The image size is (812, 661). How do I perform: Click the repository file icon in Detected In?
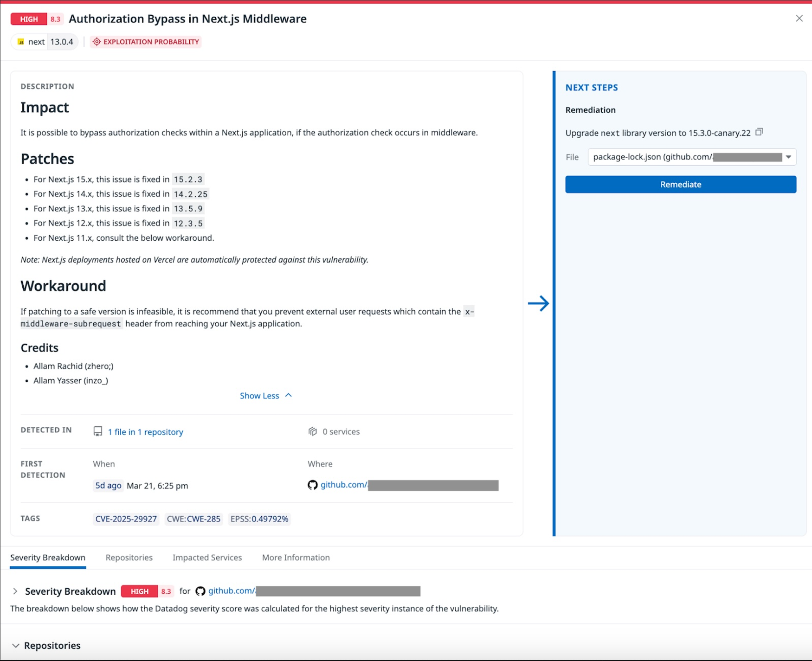tap(98, 432)
